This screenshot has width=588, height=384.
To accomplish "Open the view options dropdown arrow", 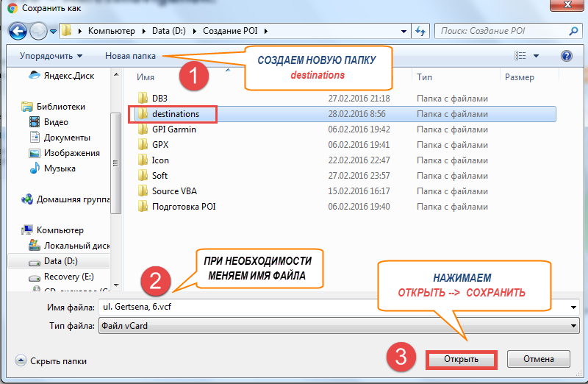I will (536, 56).
